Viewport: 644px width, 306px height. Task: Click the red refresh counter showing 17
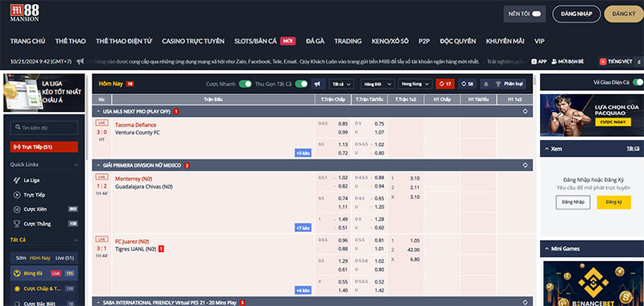point(445,84)
